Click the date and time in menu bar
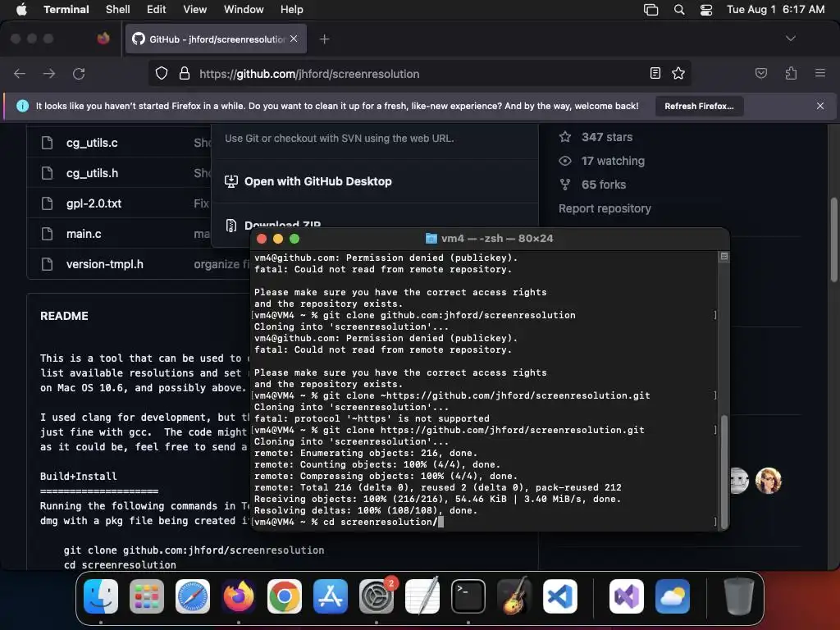 (776, 10)
